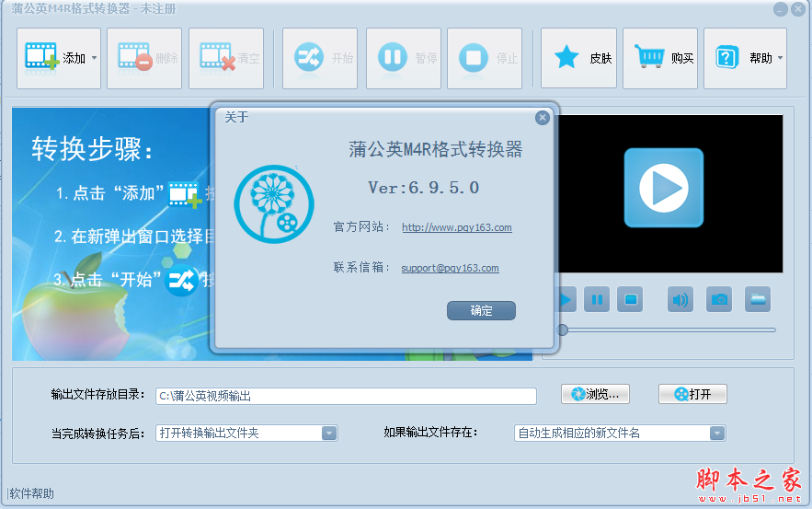The height and width of the screenshot is (509, 812).
Task: Take a snapshot with the camera icon
Action: click(719, 299)
